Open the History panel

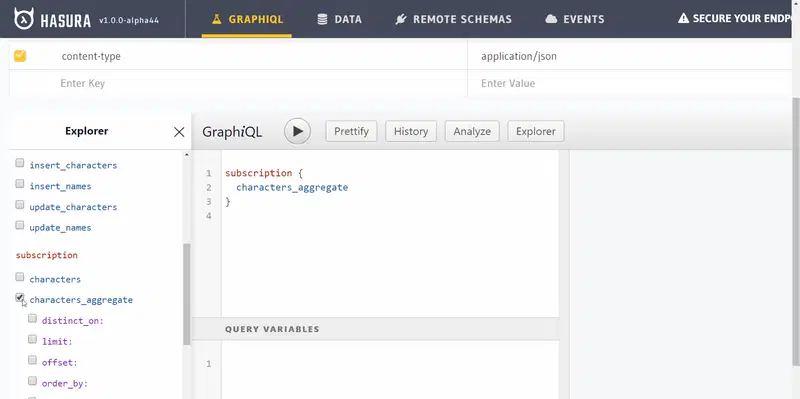(411, 131)
